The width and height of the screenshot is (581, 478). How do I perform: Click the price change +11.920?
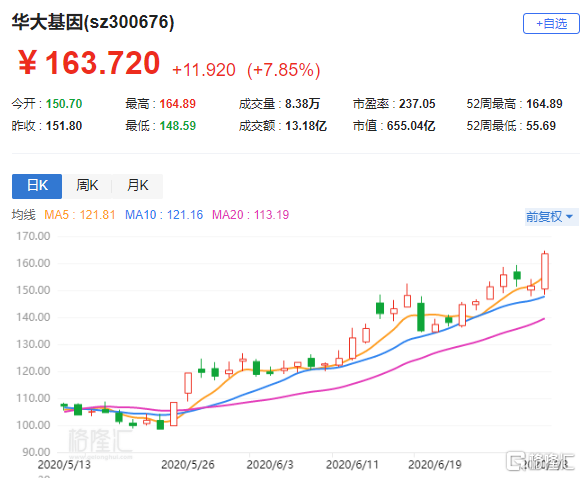pos(204,70)
